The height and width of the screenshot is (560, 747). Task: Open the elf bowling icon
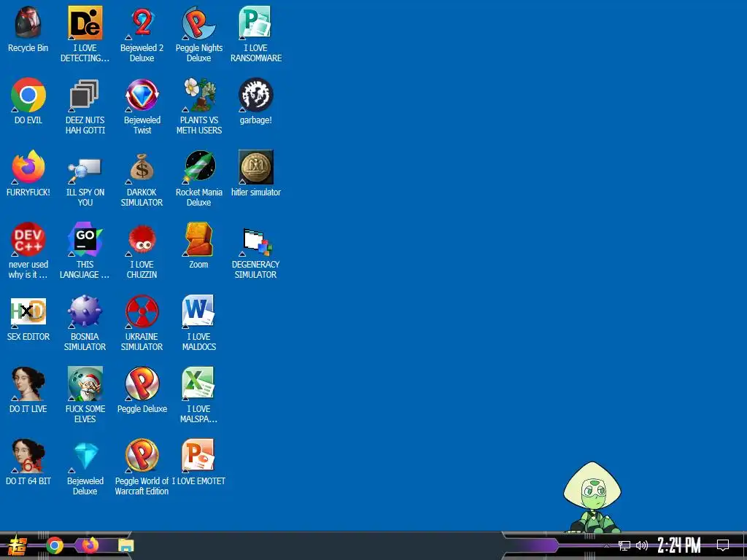(85, 384)
